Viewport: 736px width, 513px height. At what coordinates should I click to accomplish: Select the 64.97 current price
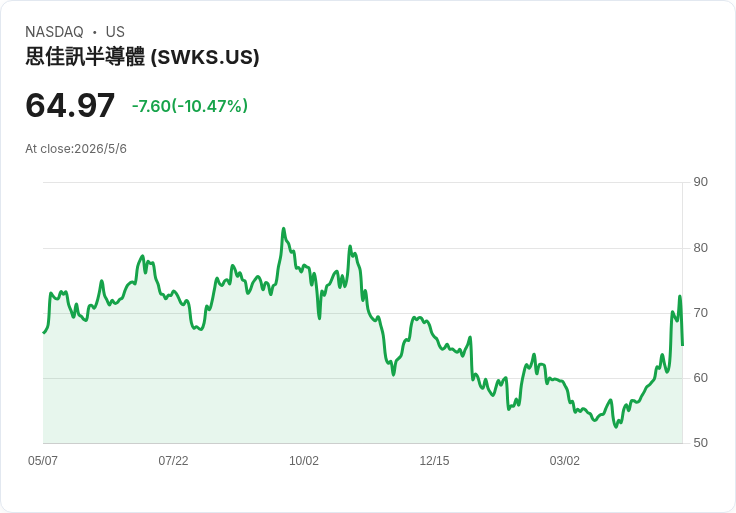pyautogui.click(x=70, y=105)
